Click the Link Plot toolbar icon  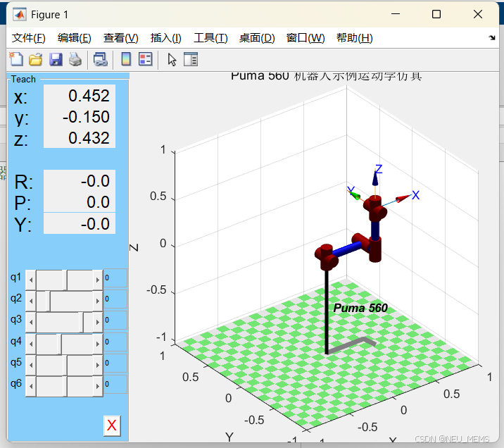click(x=100, y=59)
